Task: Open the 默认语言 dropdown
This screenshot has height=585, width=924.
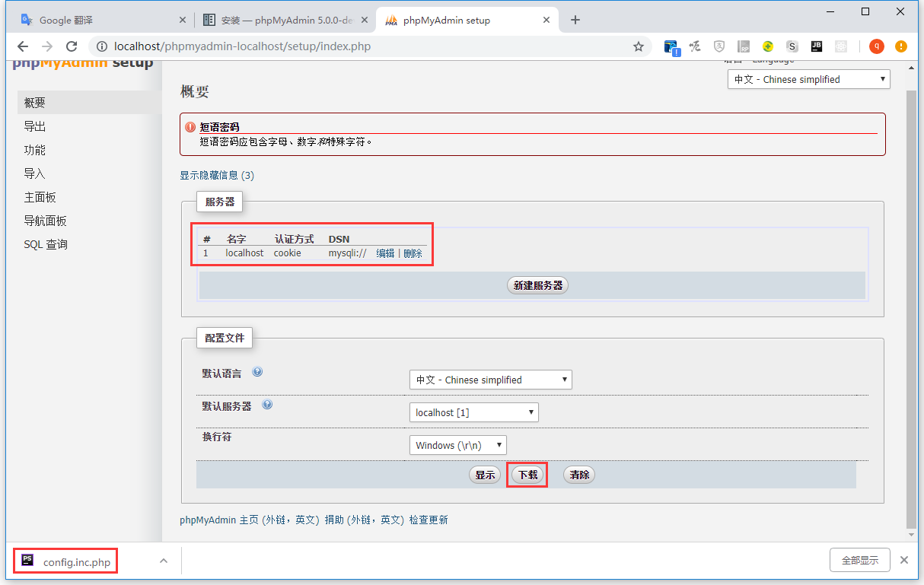Action: (491, 380)
